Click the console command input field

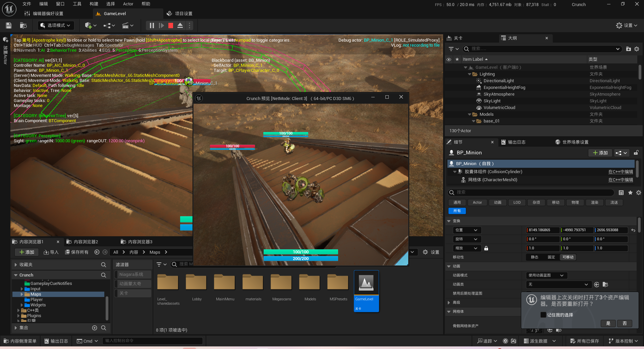tap(153, 341)
